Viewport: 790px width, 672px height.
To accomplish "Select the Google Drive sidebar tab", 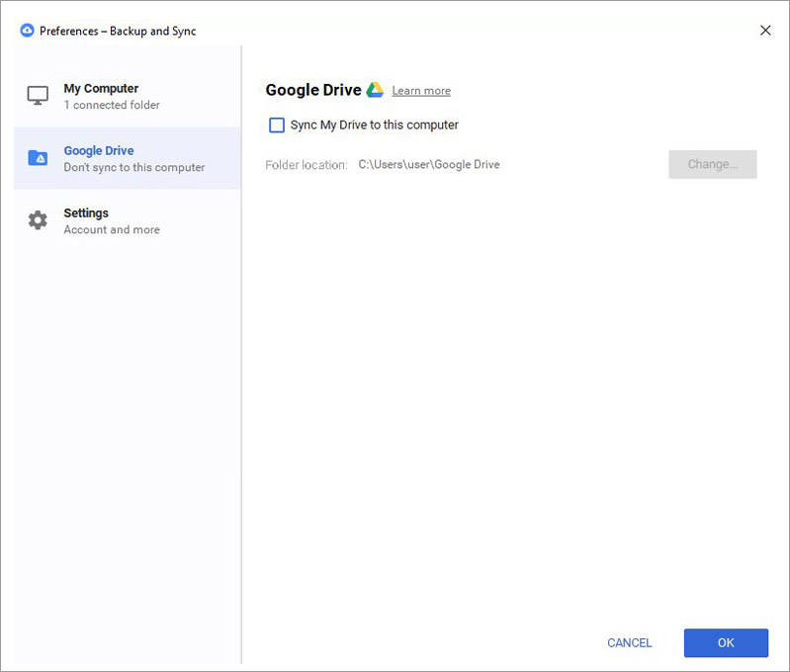I will pos(128,158).
